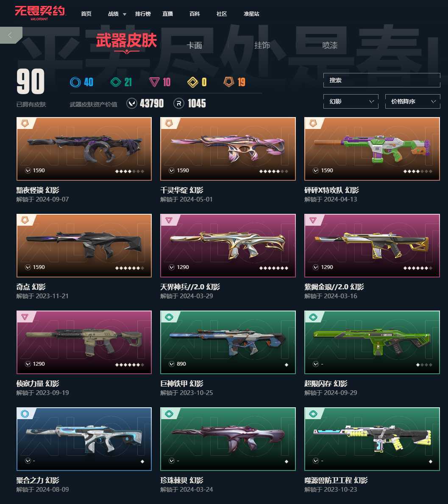This screenshot has height=504, width=448.
Task: Switch to the 喷漆 tab
Action: (330, 45)
